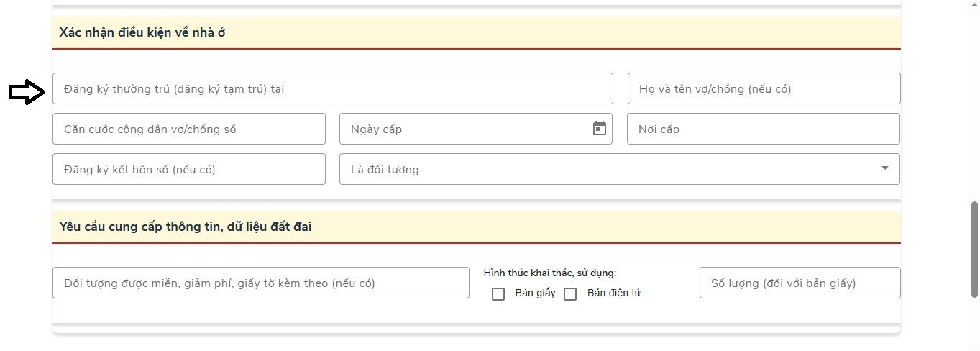Focus the Đăng ký thường trú field
This screenshot has width=980, height=351.
pos(332,88)
